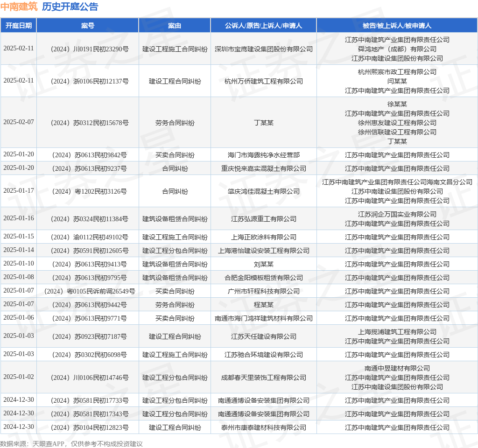Click plaintiff 上海港怡建设安装工程有限公司

tap(264, 251)
